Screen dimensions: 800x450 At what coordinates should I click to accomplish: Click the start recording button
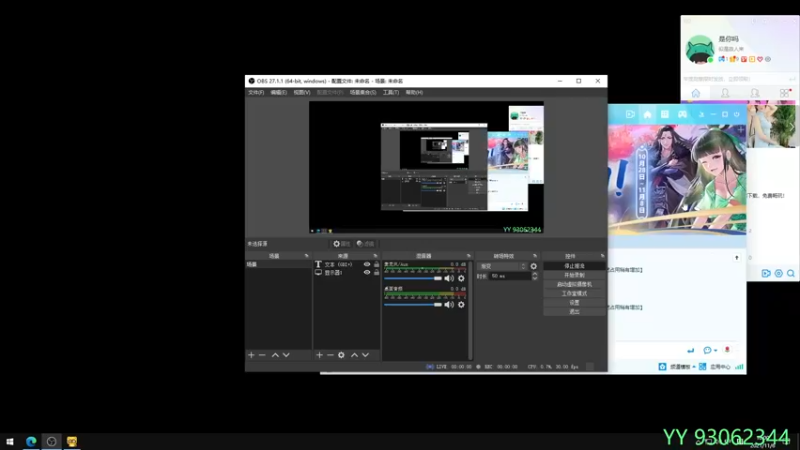coord(574,275)
